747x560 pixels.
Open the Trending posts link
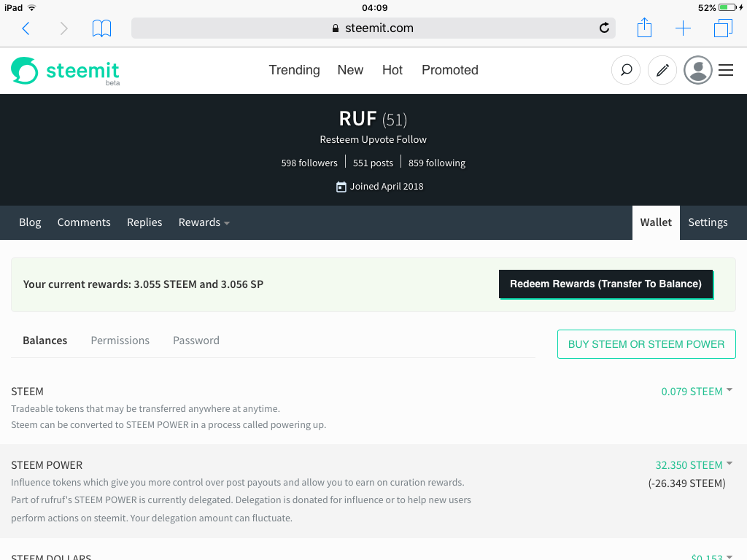coord(295,70)
